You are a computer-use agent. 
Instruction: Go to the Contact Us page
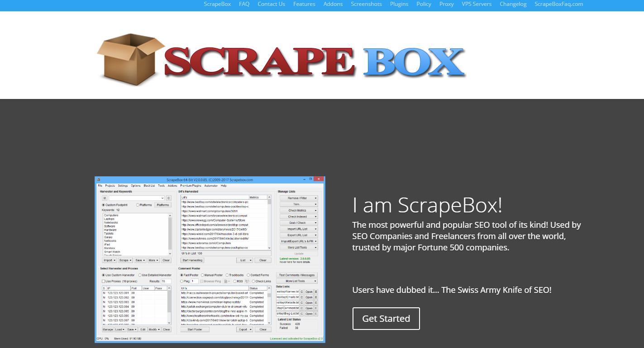click(272, 4)
